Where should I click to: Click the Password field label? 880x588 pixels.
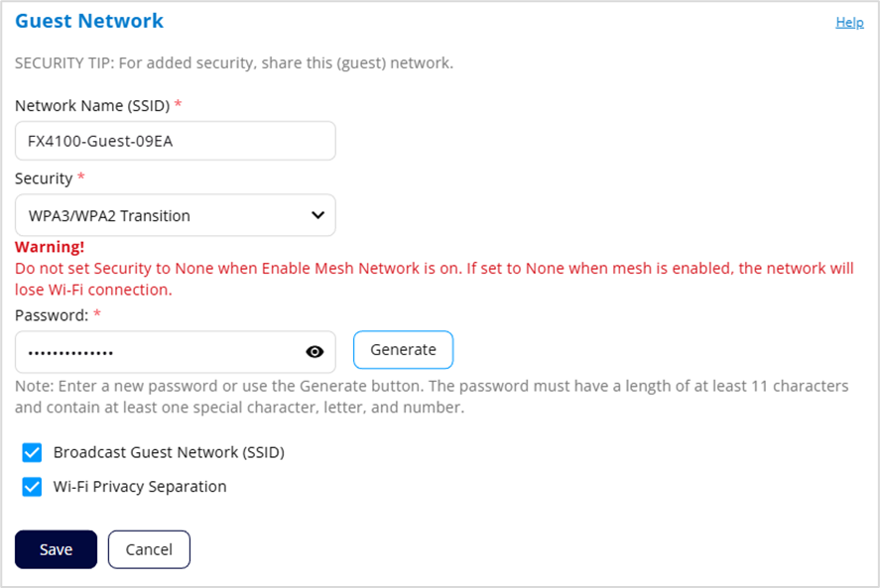tap(52, 315)
